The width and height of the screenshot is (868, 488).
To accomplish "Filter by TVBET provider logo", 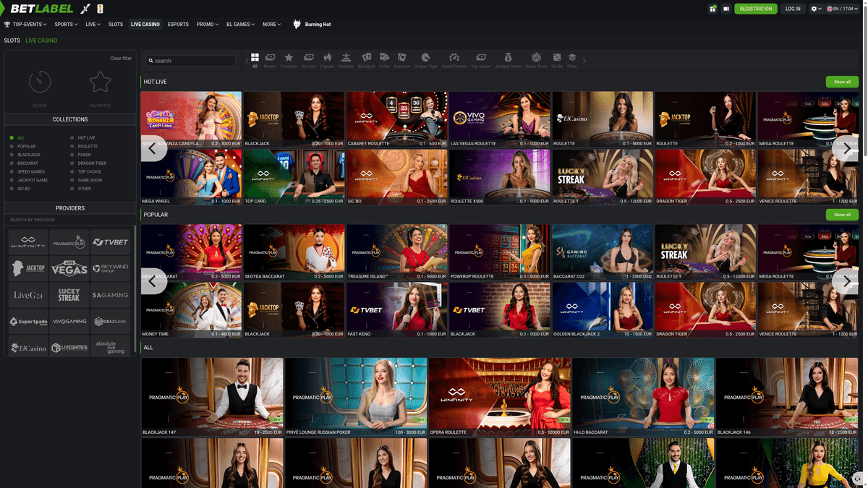I will pos(111,242).
